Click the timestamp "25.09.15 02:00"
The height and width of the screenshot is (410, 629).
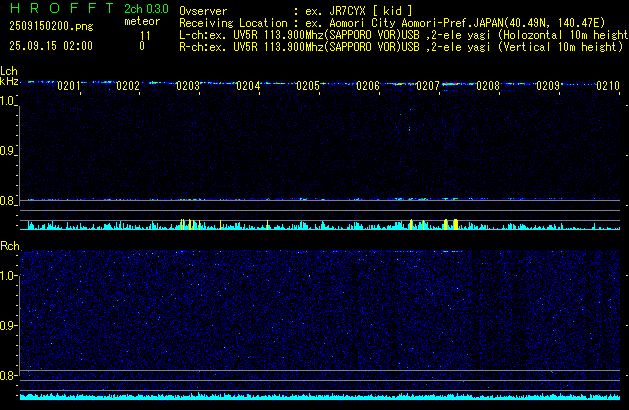pyautogui.click(x=51, y=46)
